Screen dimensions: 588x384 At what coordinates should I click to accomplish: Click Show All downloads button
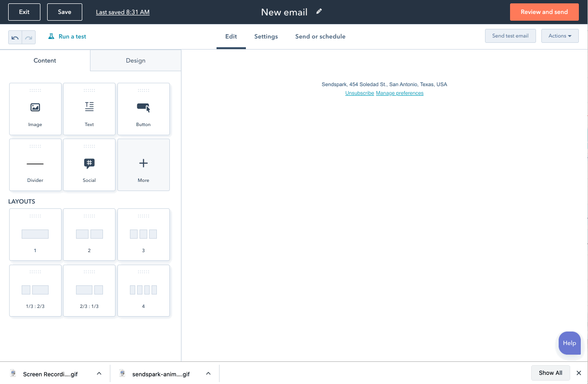pyautogui.click(x=550, y=373)
